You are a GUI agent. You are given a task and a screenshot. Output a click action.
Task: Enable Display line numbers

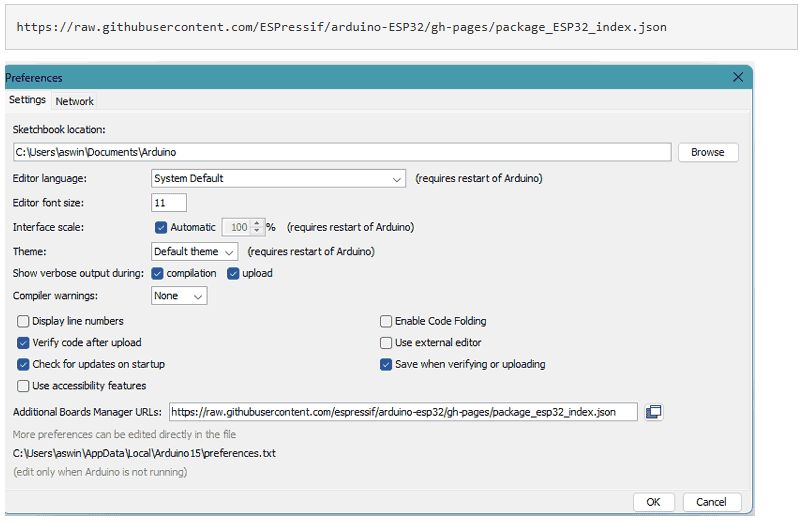pyautogui.click(x=24, y=321)
